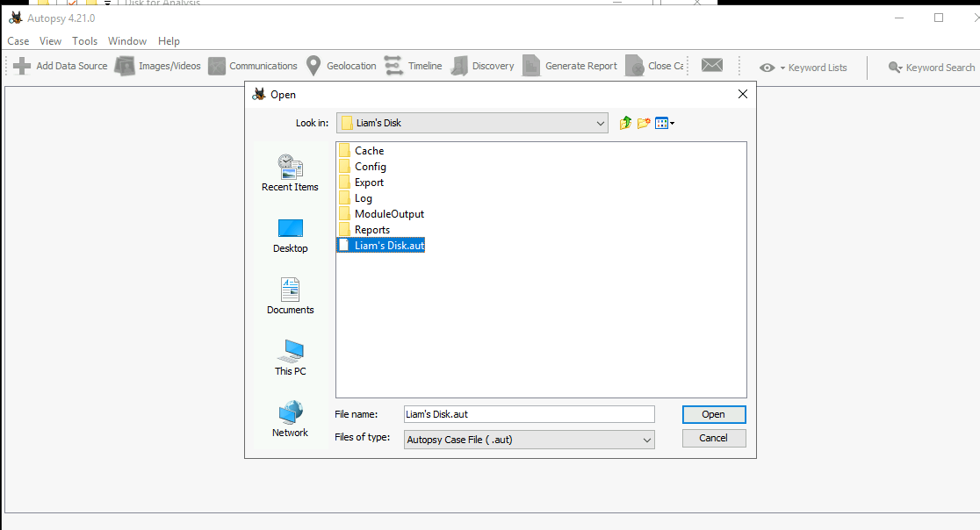Click Add Data Source toolbar button
Image resolution: width=980 pixels, height=530 pixels.
(x=61, y=66)
